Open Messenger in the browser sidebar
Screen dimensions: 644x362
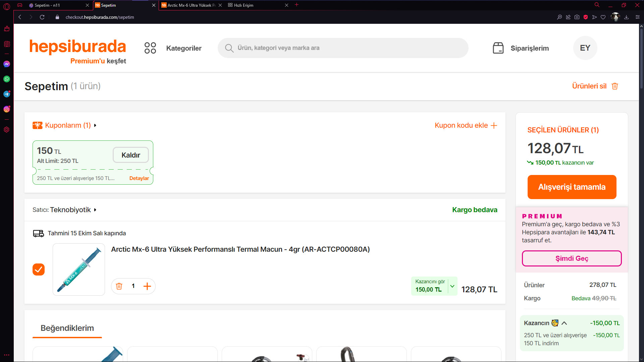tap(7, 64)
